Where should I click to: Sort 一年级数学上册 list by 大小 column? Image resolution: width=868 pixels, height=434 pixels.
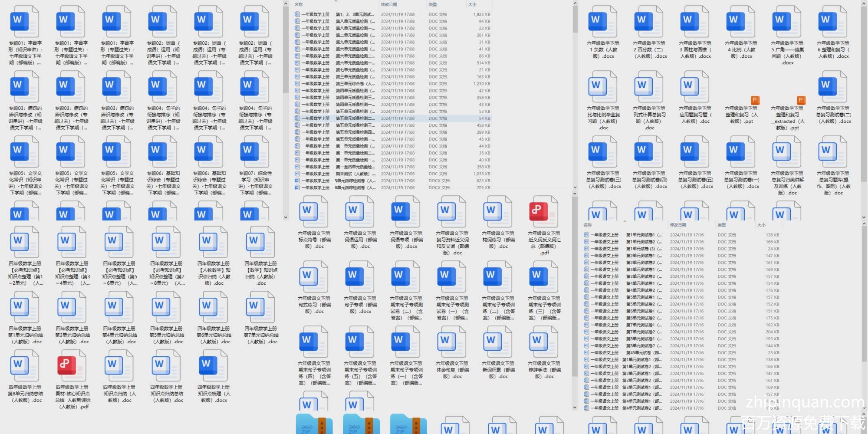(x=472, y=4)
